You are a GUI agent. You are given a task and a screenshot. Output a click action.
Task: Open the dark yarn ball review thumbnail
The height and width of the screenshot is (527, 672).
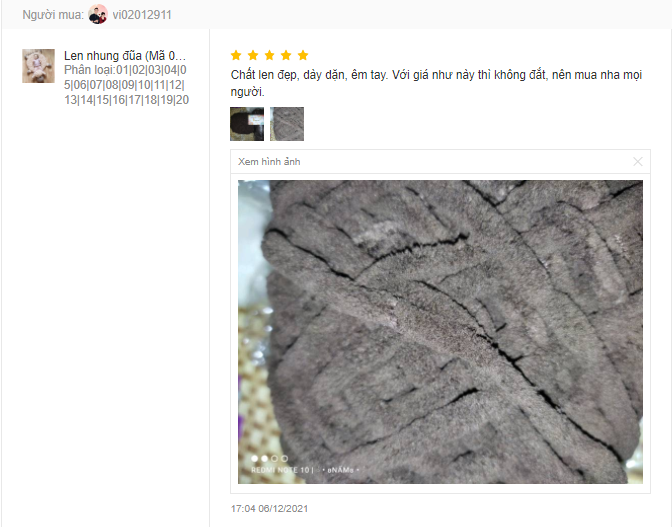247,124
